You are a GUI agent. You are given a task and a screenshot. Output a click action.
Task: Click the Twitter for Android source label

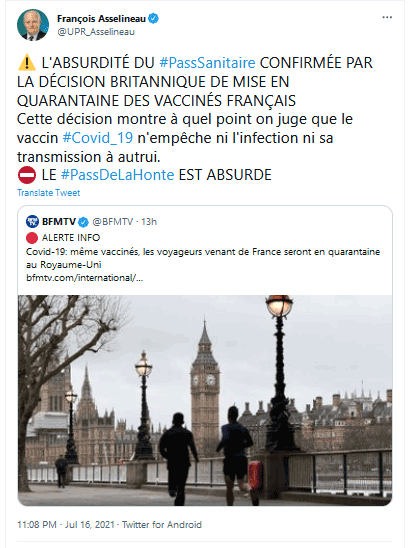[162, 525]
